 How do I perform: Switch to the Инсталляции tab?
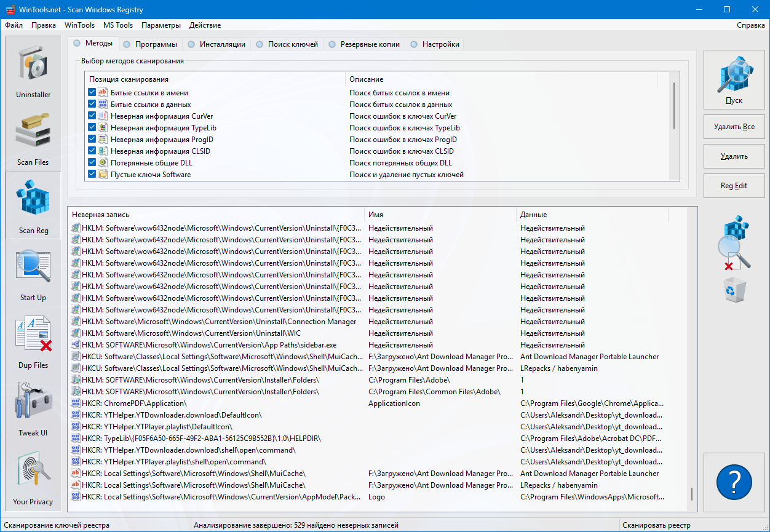pyautogui.click(x=217, y=44)
